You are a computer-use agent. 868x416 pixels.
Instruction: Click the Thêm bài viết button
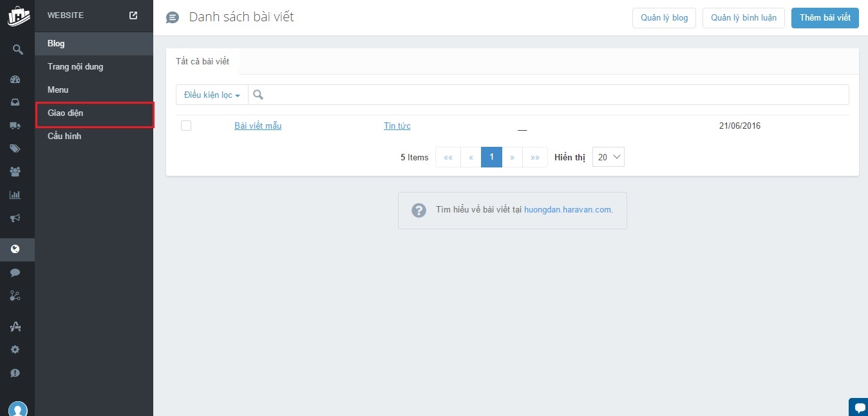(x=825, y=18)
